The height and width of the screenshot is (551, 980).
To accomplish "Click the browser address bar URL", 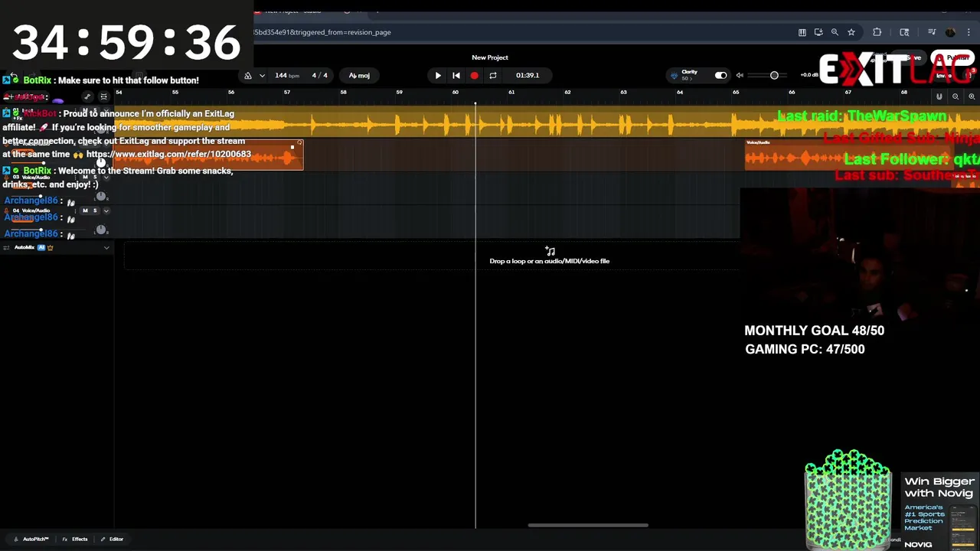I will tap(323, 32).
